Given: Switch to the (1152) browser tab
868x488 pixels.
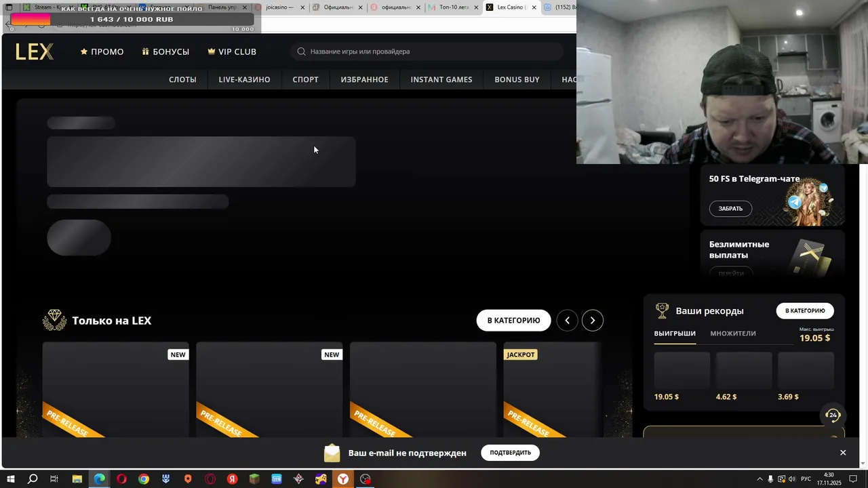Looking at the screenshot, I should pyautogui.click(x=560, y=7).
